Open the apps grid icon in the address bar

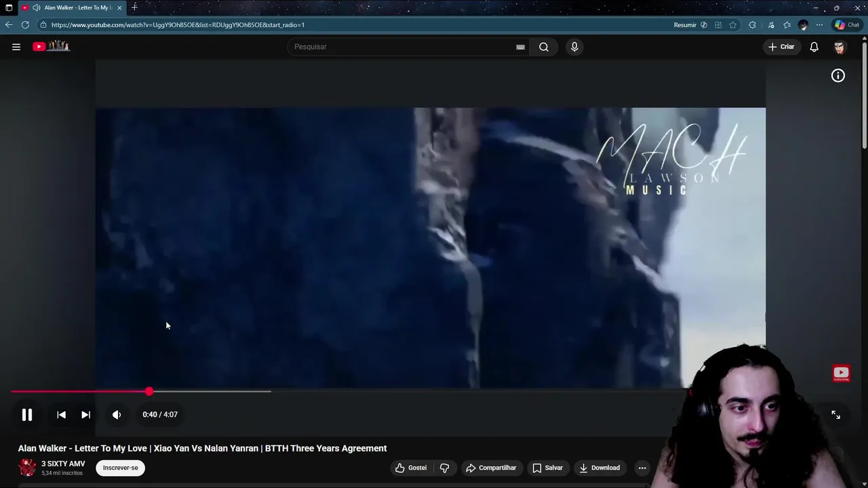(x=718, y=25)
